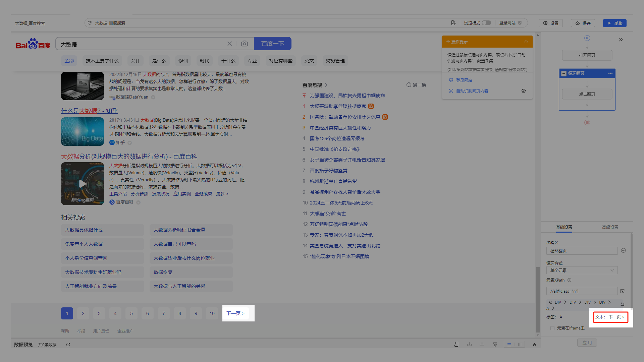The image size is (644, 362).
Task: Open 什么是大数据? - 知乎 result
Action: 90,111
